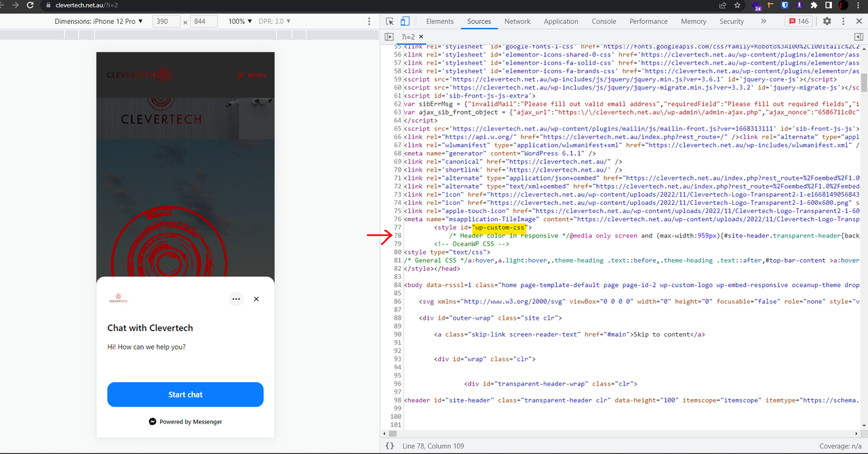Image resolution: width=868 pixels, height=454 pixels.
Task: Click the Start chat button
Action: tap(185, 394)
